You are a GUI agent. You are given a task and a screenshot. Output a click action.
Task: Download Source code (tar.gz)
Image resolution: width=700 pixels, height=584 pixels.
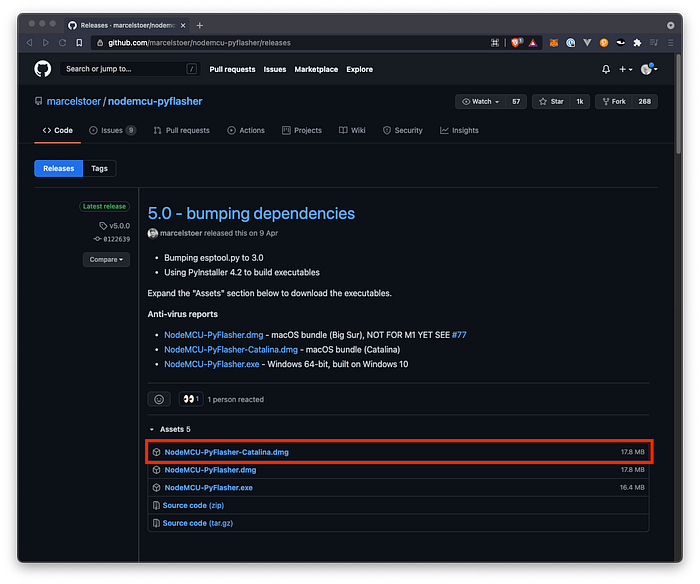click(x=198, y=523)
